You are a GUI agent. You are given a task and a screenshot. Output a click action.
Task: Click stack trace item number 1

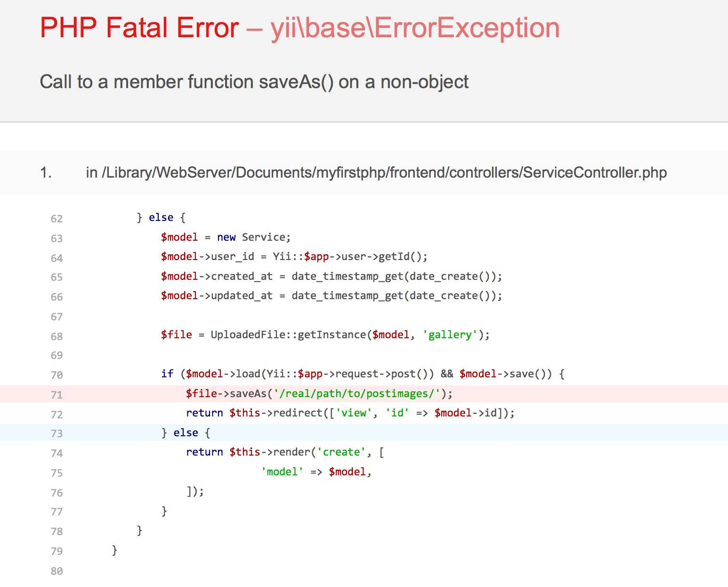click(46, 173)
